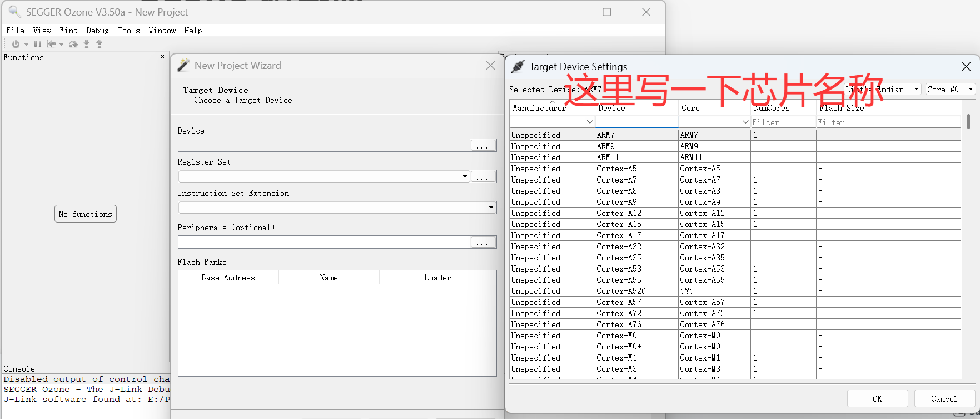Viewport: 980px width, 419px height.
Task: Open the Debug menu
Action: click(x=98, y=31)
